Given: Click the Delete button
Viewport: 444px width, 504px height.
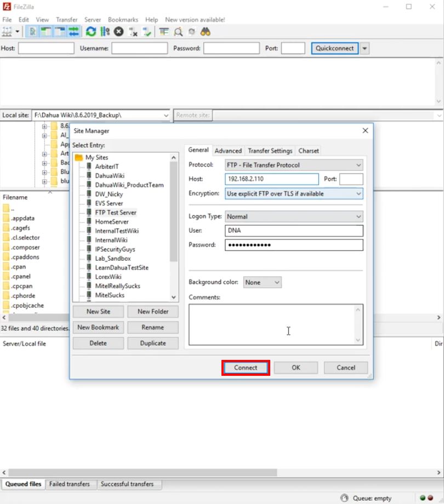Looking at the screenshot, I should click(x=98, y=343).
